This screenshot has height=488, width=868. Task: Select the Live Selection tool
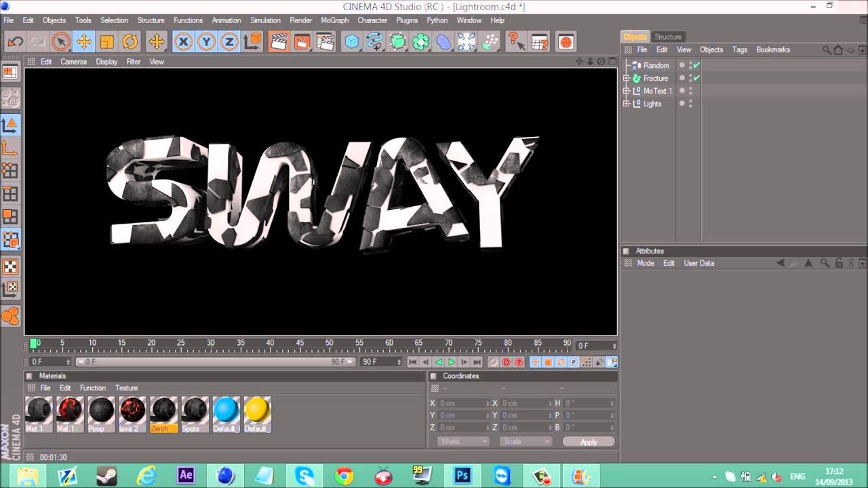[60, 42]
